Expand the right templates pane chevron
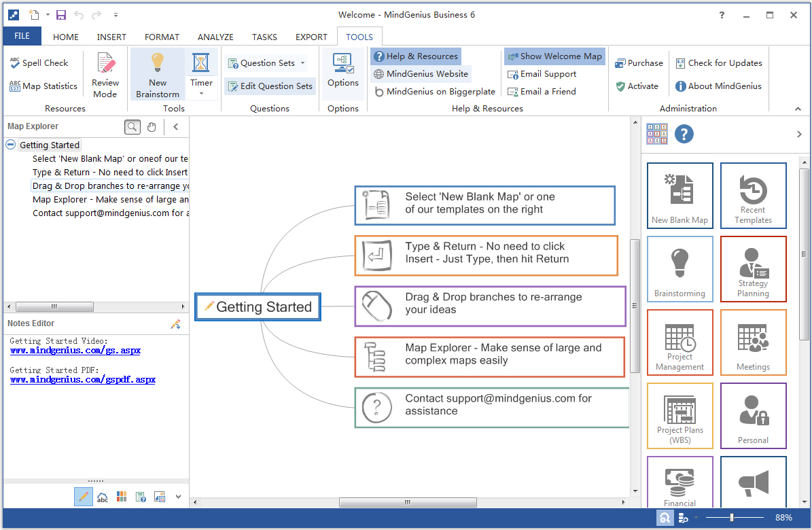Screen dimensions: 812x530 pos(799,134)
